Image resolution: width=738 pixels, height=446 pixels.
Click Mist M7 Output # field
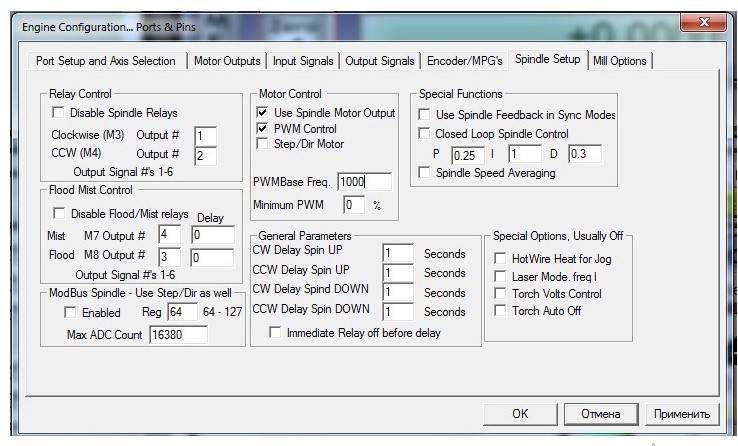[x=169, y=234]
